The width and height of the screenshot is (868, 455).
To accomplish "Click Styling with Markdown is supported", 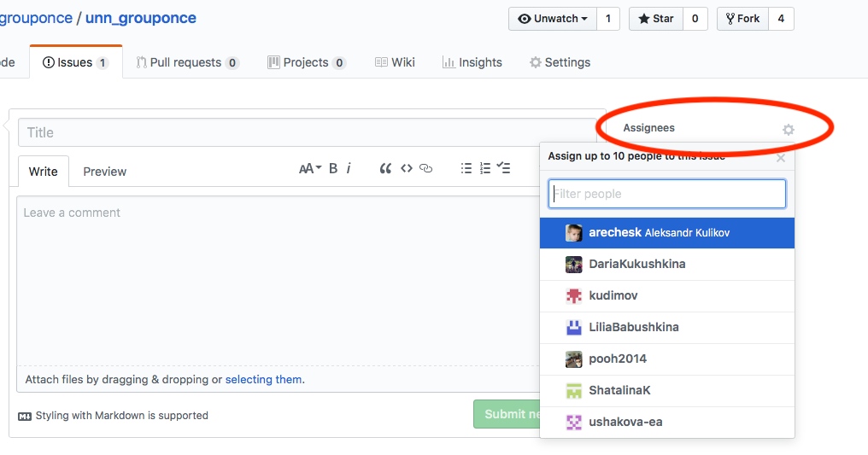I will pyautogui.click(x=122, y=416).
